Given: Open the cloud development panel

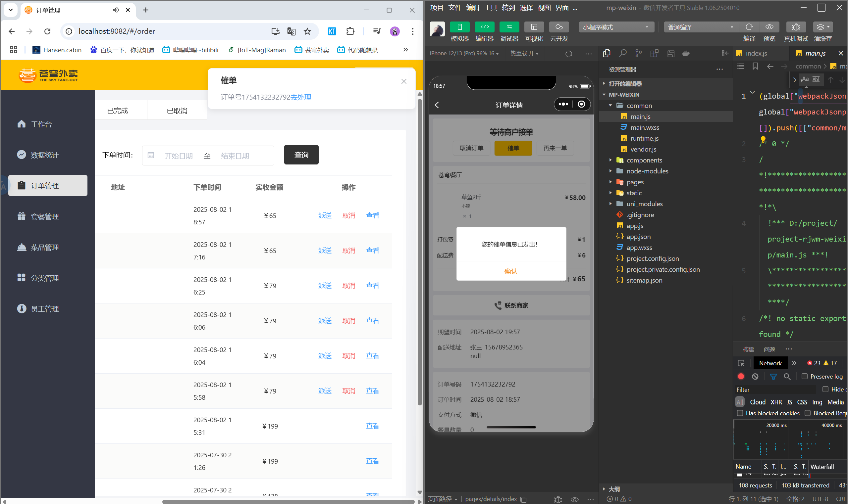Looking at the screenshot, I should click(558, 27).
